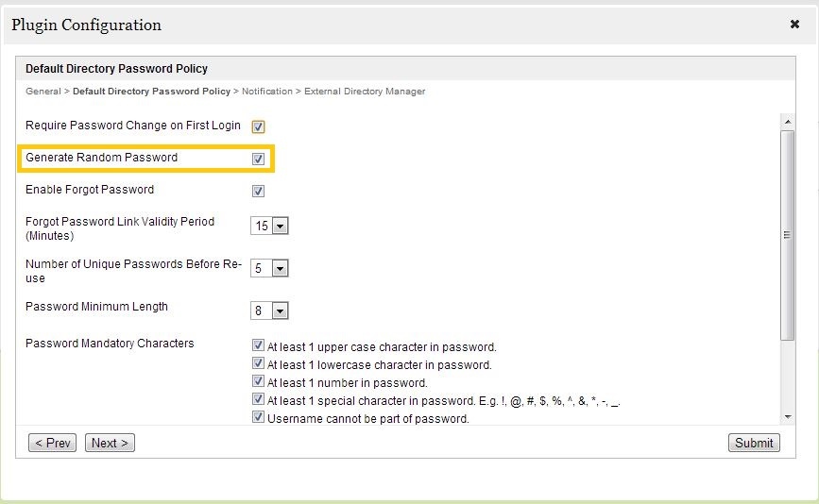Select Notification breadcrumb step
This screenshot has height=504, width=819.
click(x=266, y=92)
